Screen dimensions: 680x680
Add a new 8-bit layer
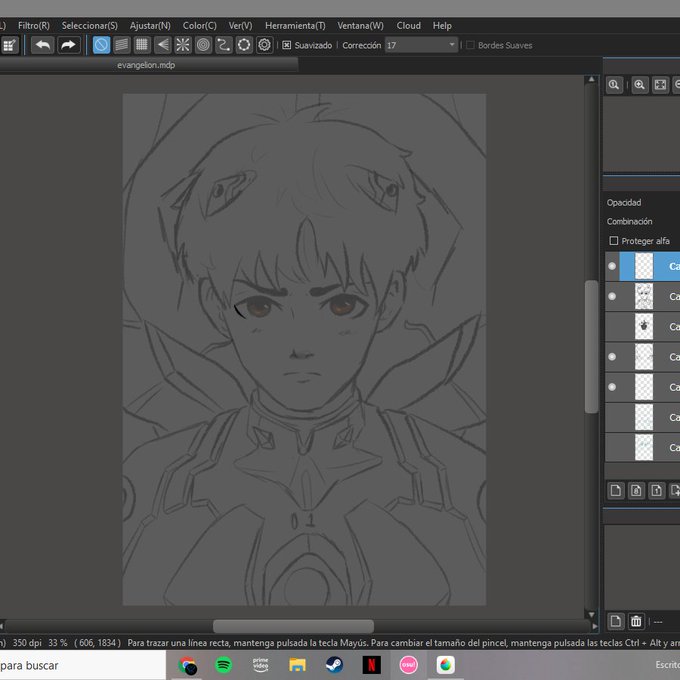636,490
